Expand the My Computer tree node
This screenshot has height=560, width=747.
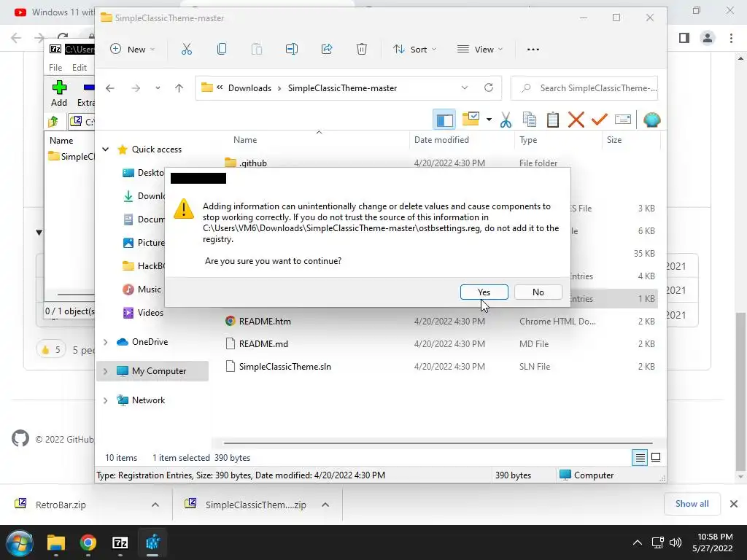coord(105,371)
